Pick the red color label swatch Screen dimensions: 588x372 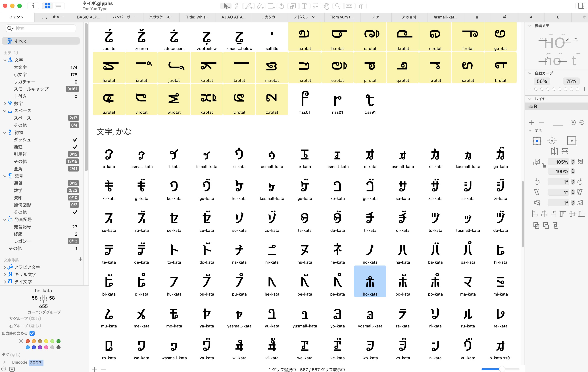point(28,341)
